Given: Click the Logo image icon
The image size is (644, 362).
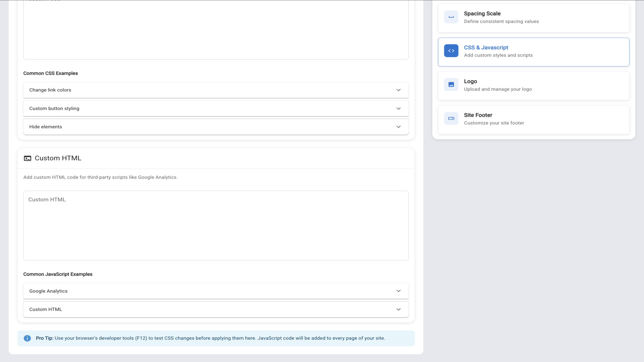Looking at the screenshot, I should pyautogui.click(x=451, y=85).
